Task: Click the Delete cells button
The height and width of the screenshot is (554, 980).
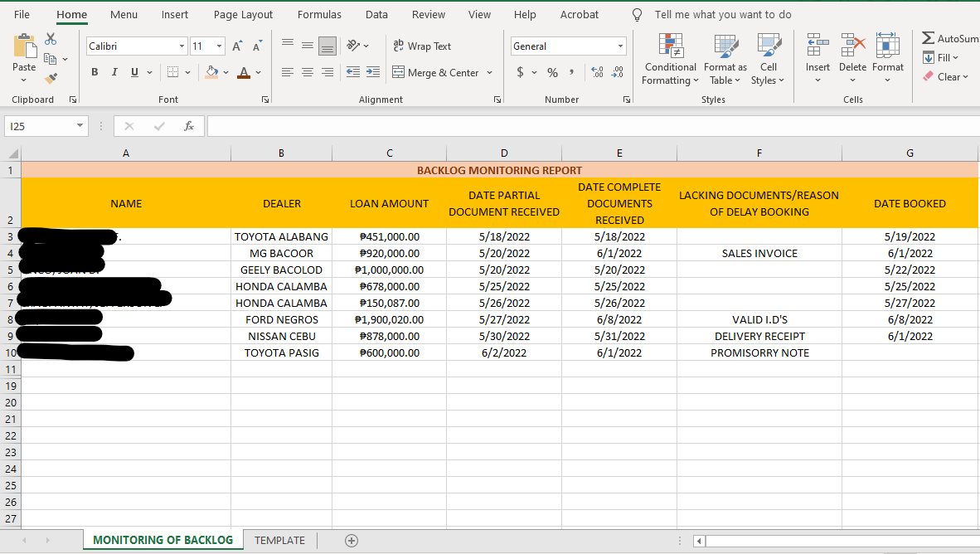Action: 852,58
